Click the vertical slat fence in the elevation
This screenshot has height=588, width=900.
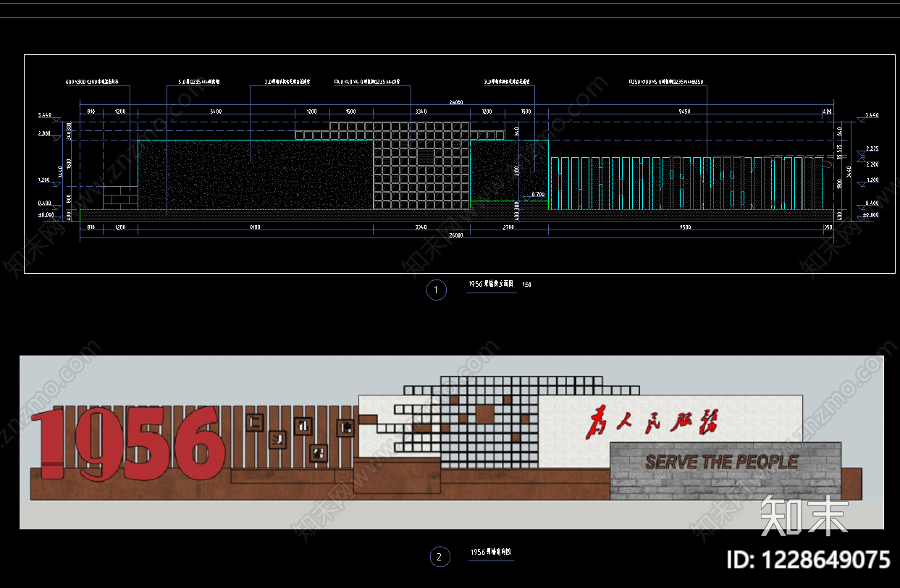pyautogui.click(x=689, y=182)
